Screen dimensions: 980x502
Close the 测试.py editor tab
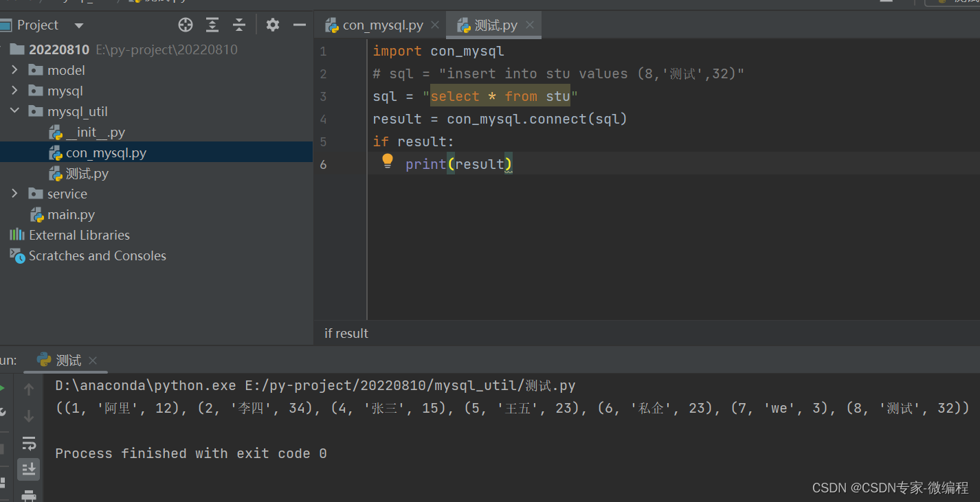529,25
